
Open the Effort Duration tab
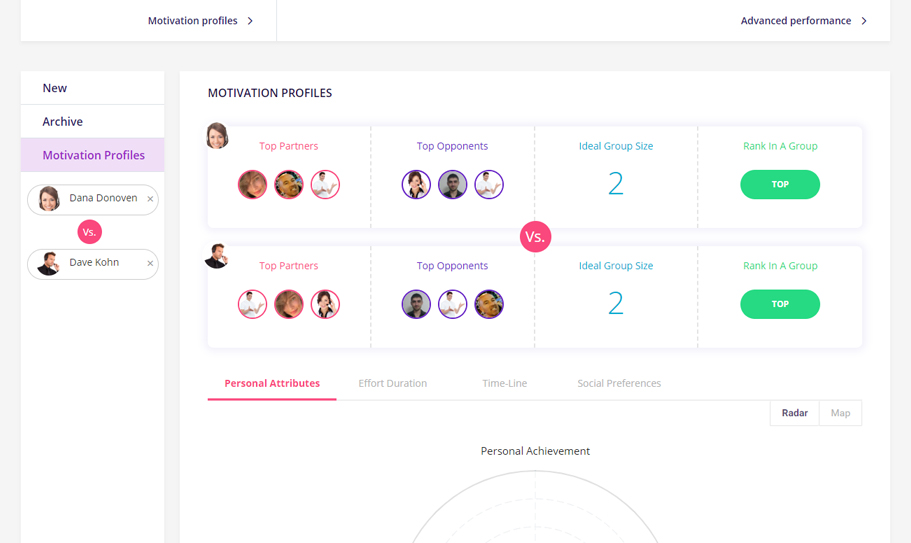coord(392,383)
